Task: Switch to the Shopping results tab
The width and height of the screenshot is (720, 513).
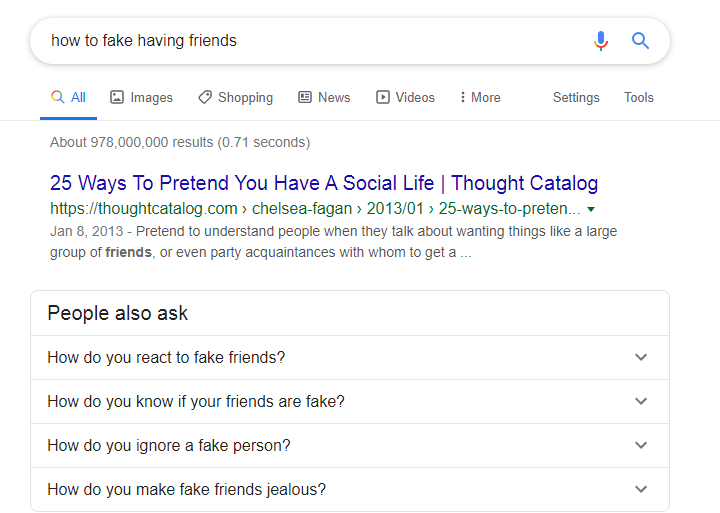Action: 235,97
